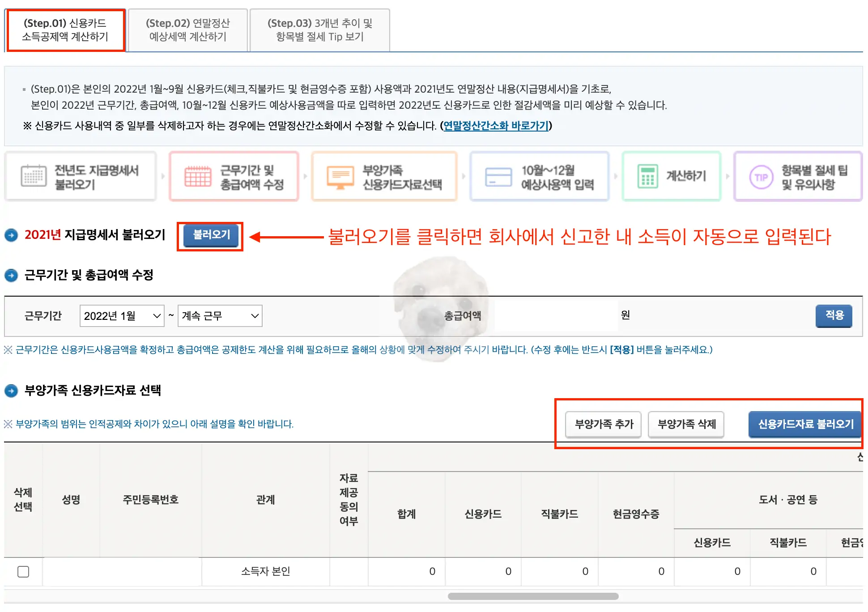Open the 근무기간 start month dropdown

click(x=121, y=316)
